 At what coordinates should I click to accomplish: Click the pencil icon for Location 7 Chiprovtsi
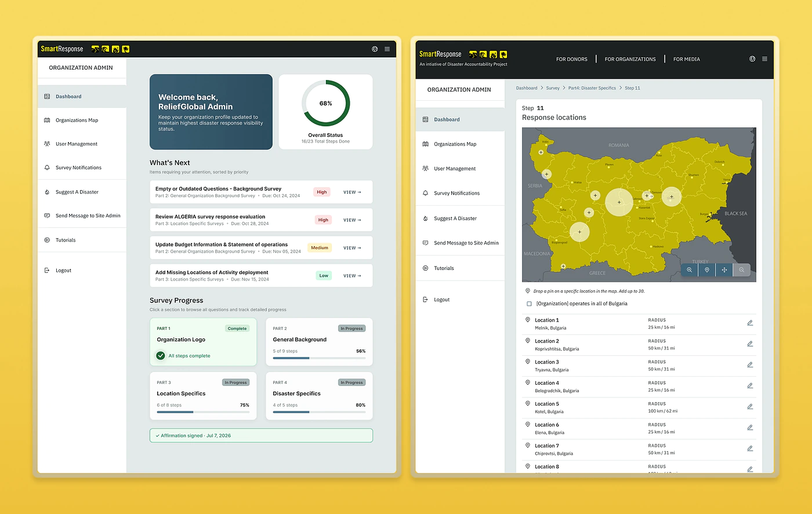coord(750,448)
